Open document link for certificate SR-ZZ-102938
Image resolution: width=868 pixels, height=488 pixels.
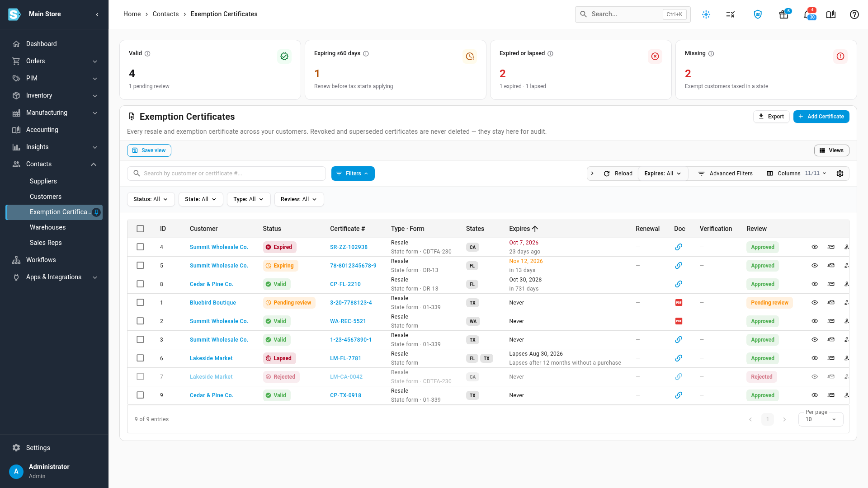pyautogui.click(x=679, y=247)
